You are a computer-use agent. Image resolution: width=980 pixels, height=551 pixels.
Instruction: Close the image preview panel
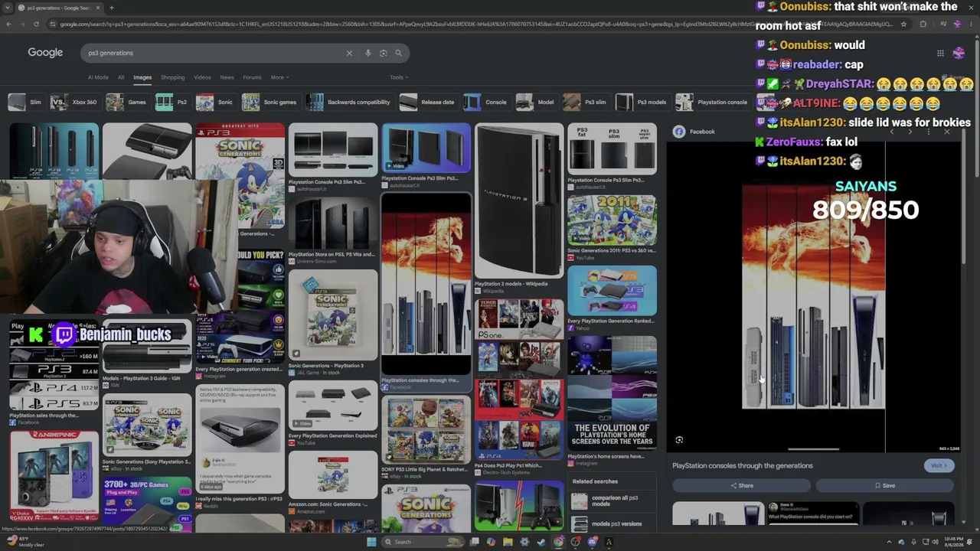coord(947,132)
